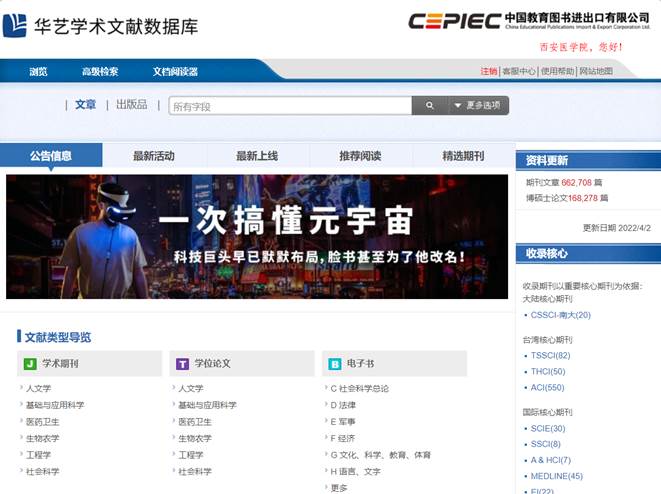Screen dimensions: 661x494
Task: Open the TSSCI(82) link
Action: point(551,355)
